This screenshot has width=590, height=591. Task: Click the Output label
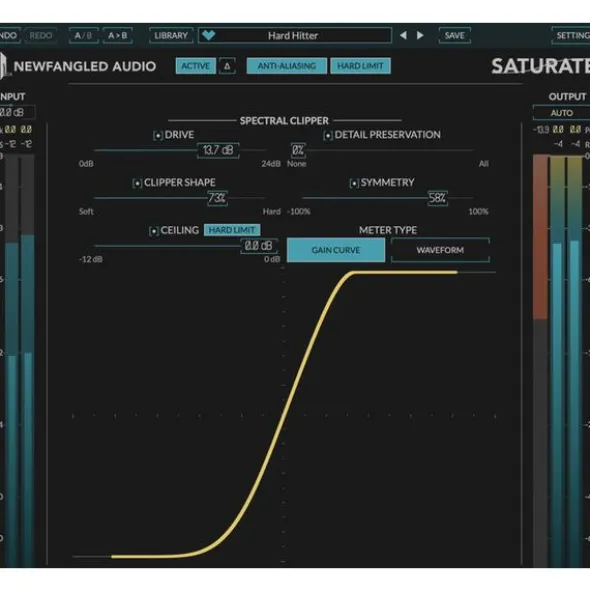click(x=567, y=96)
